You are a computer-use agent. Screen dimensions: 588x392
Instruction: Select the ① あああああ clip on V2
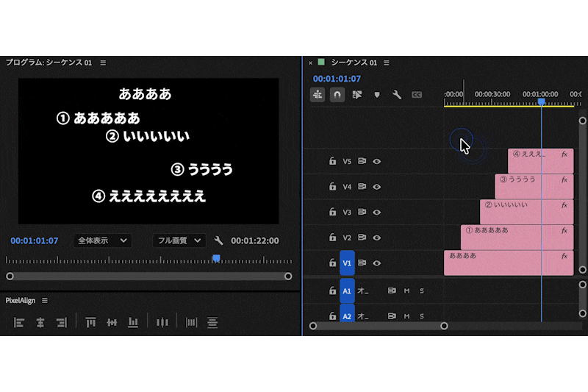click(x=517, y=238)
